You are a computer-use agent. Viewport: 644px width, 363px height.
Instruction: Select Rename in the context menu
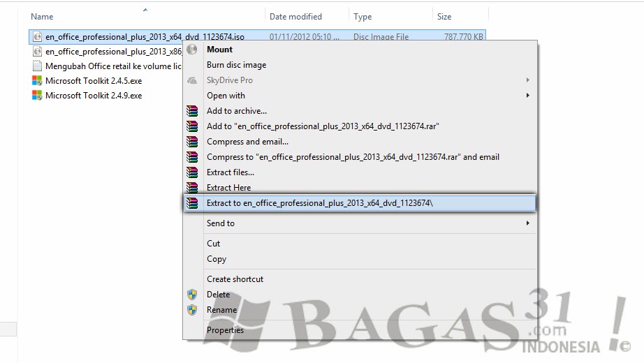click(221, 310)
